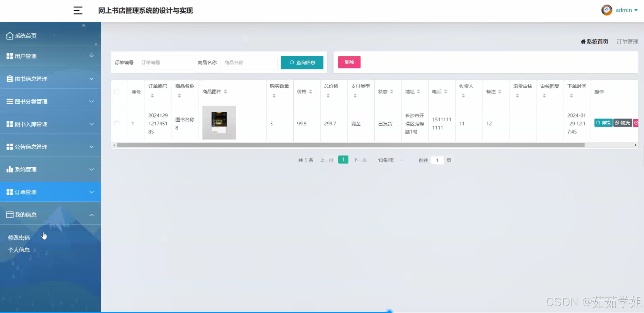644x313 pixels.
Task: Open 图书信息管理 via its book icon
Action: click(9, 79)
